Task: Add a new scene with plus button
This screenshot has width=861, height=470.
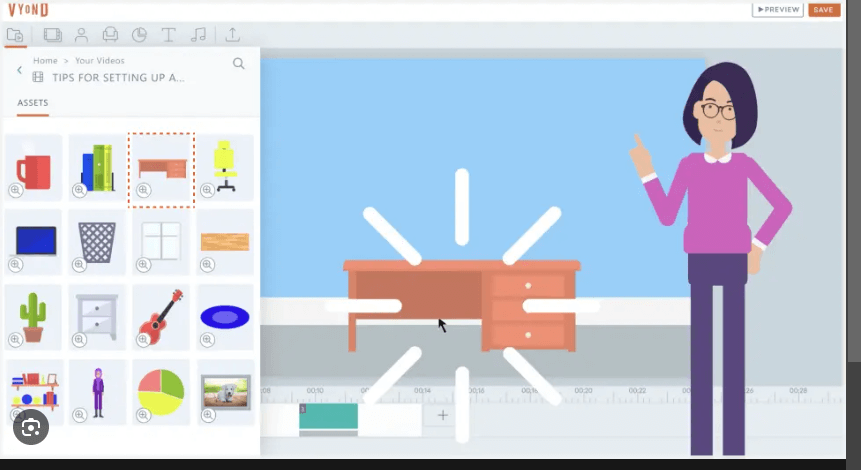Action: pos(443,415)
